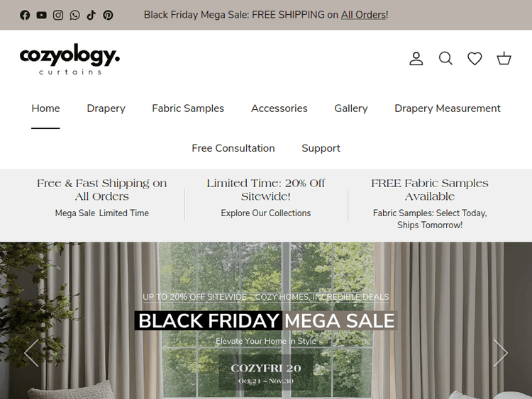Go to Fabric Samples menu
Viewport: 532px width, 399px height.
(x=188, y=108)
